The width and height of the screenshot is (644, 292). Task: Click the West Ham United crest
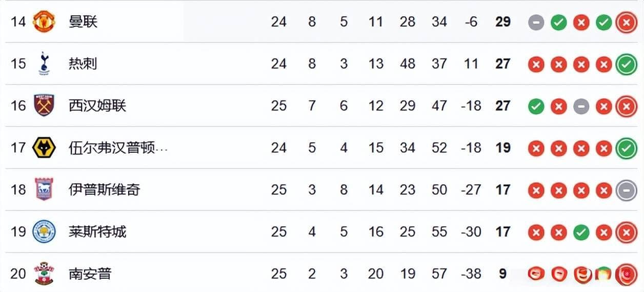pyautogui.click(x=44, y=106)
